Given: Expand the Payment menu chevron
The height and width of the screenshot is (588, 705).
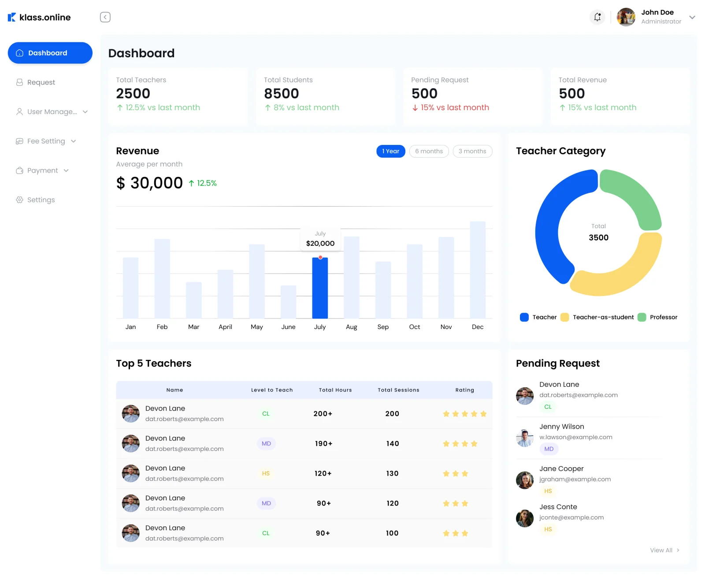Looking at the screenshot, I should pyautogui.click(x=66, y=170).
